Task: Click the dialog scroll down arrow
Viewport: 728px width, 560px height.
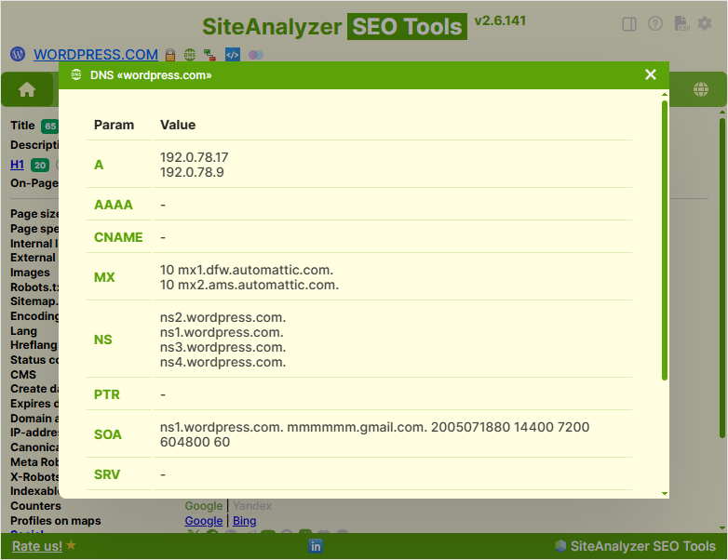Action: (665, 493)
